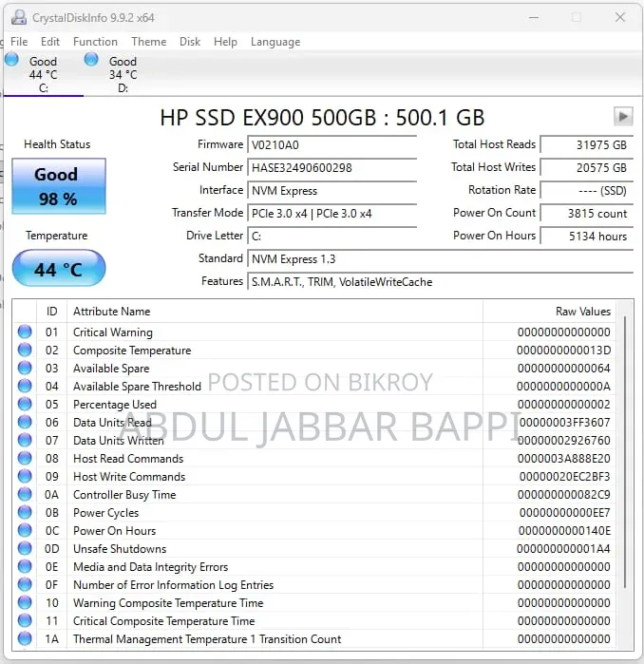Click the Composite Temperature status orb
The width and height of the screenshot is (644, 664).
(25, 350)
